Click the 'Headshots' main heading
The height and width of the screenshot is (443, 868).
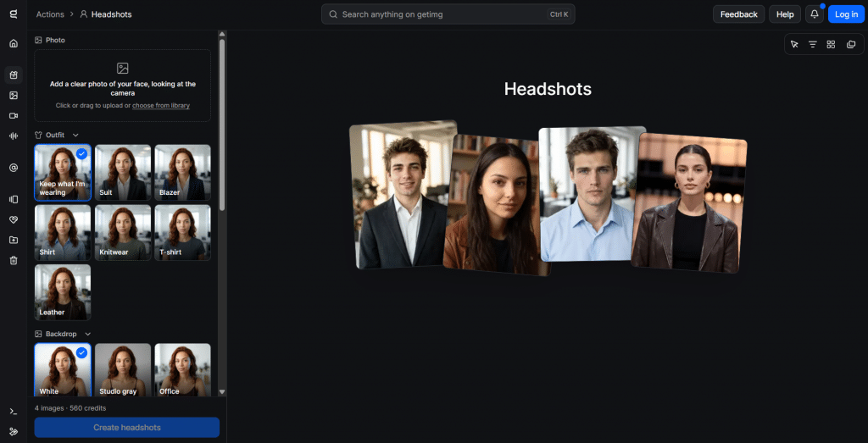coord(548,89)
